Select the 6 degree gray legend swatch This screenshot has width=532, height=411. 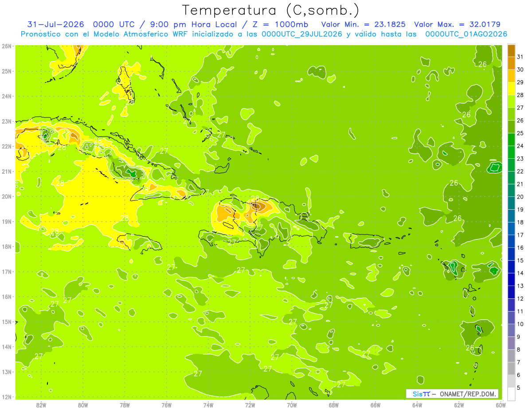click(511, 368)
